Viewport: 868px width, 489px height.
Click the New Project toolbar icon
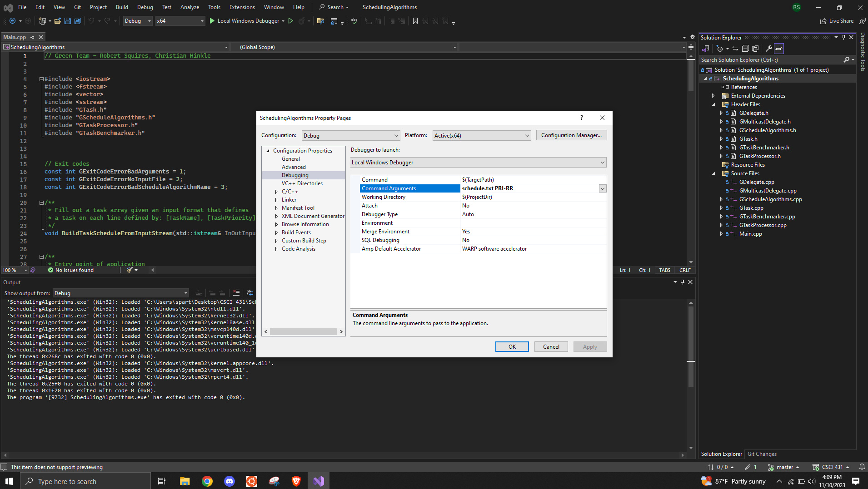tap(42, 21)
